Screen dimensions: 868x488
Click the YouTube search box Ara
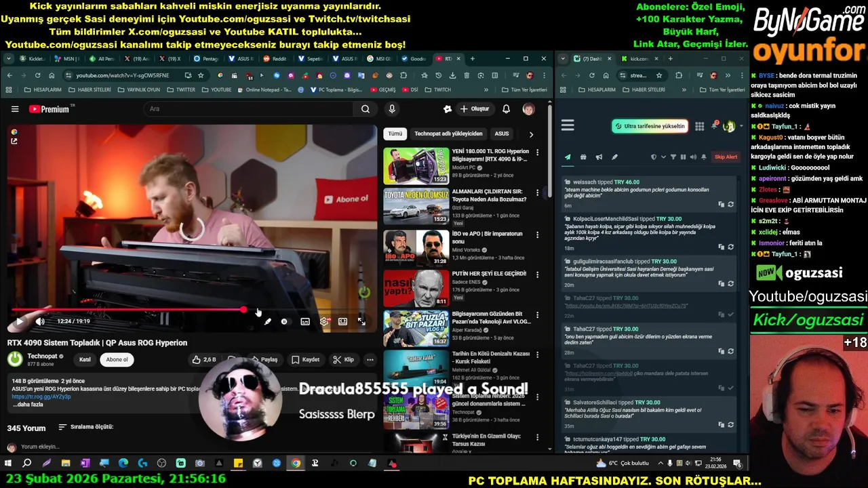(x=248, y=109)
